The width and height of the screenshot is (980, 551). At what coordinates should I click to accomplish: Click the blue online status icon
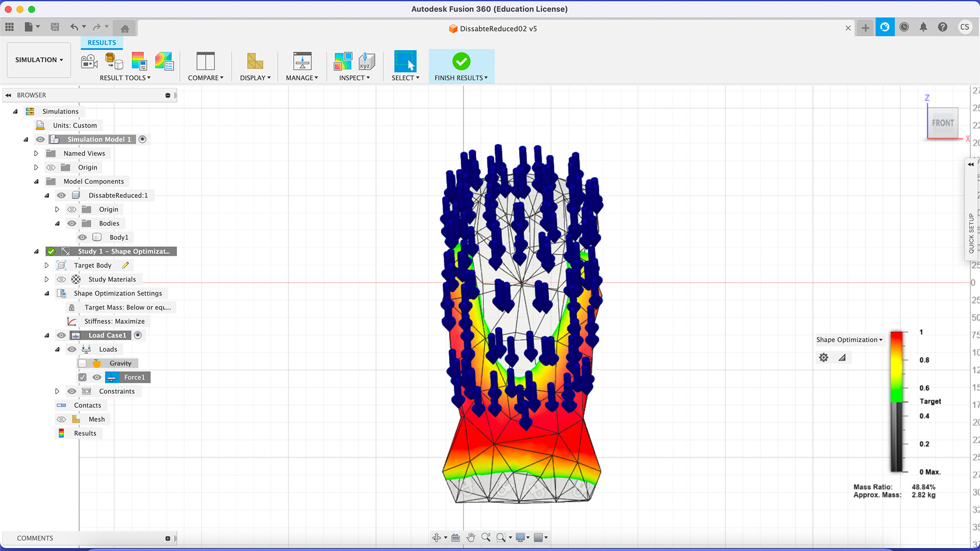tap(885, 27)
